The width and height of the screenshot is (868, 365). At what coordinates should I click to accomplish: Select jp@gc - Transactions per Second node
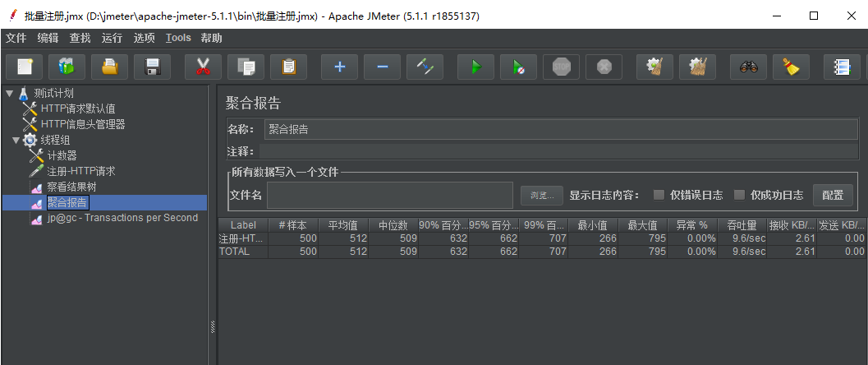(x=122, y=218)
